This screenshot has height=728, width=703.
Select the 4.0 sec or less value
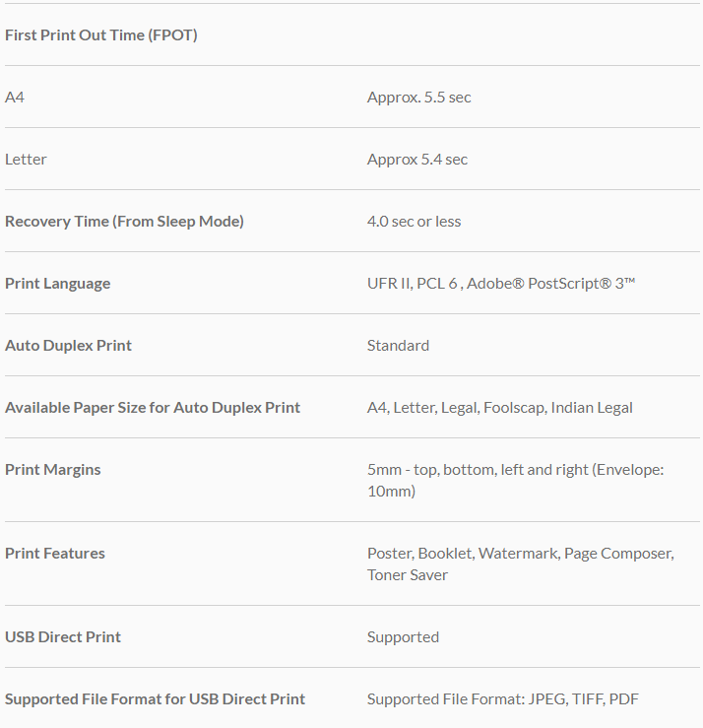414,222
